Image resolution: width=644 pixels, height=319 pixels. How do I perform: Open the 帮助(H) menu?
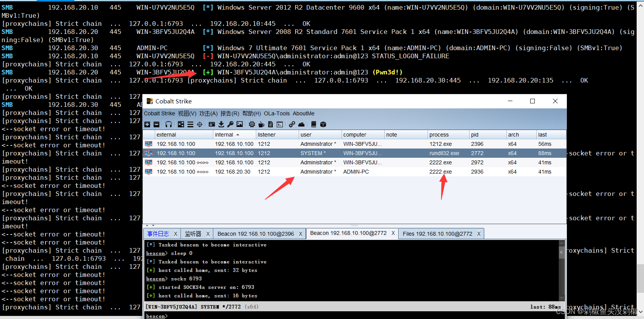pyautogui.click(x=252, y=113)
